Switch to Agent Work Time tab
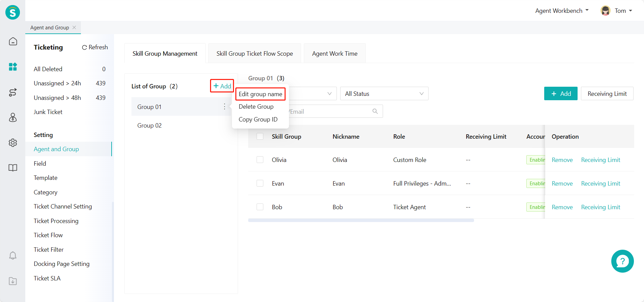Viewport: 644px width, 302px height. 335,53
